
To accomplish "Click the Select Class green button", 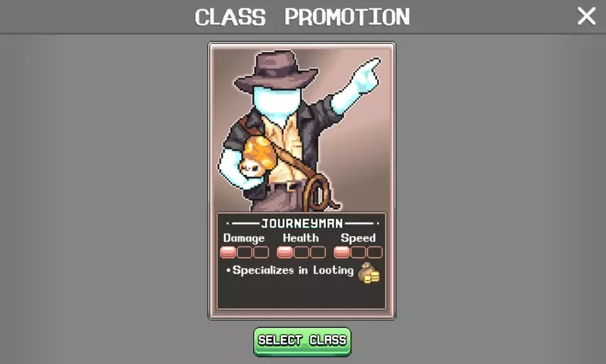I will pyautogui.click(x=302, y=341).
